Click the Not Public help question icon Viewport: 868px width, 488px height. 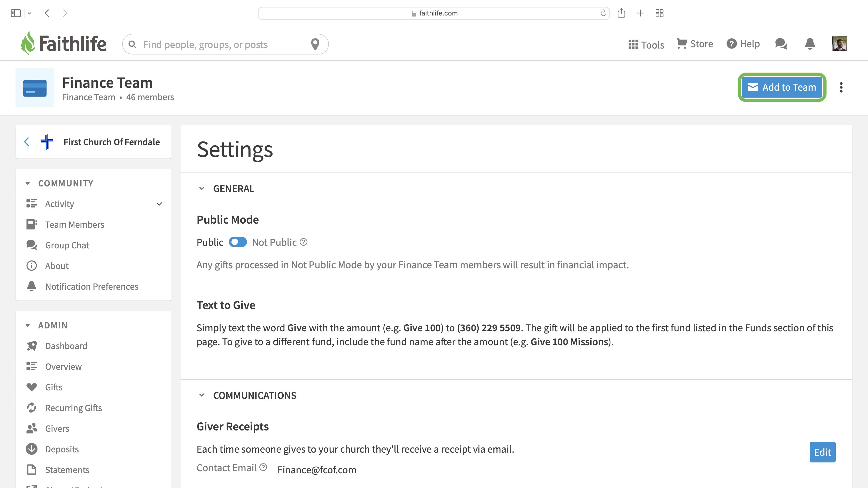[x=303, y=242]
